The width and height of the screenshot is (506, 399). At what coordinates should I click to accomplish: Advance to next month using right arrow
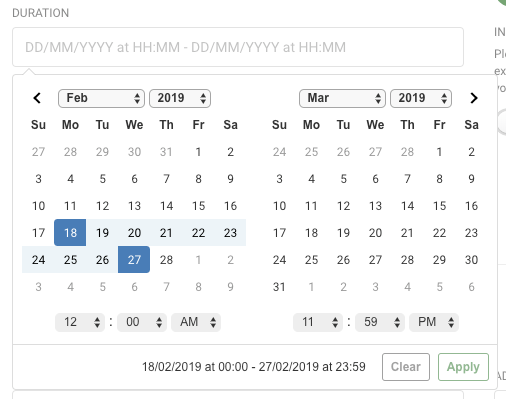point(474,98)
